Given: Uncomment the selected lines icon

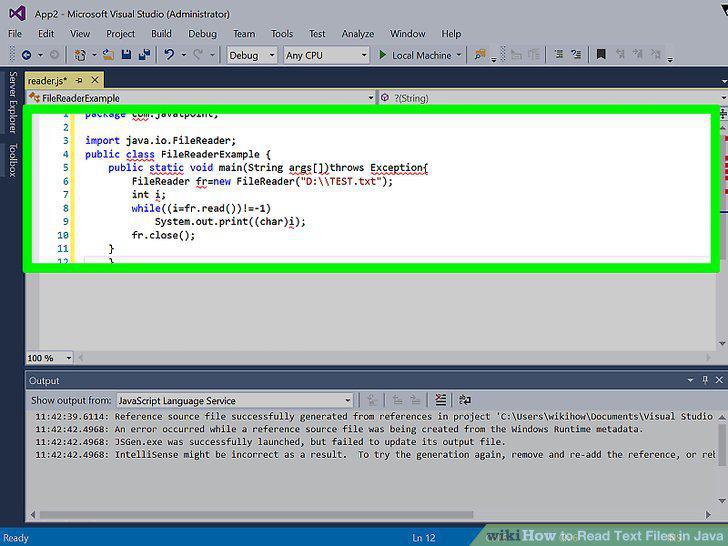Looking at the screenshot, I should coord(576,55).
